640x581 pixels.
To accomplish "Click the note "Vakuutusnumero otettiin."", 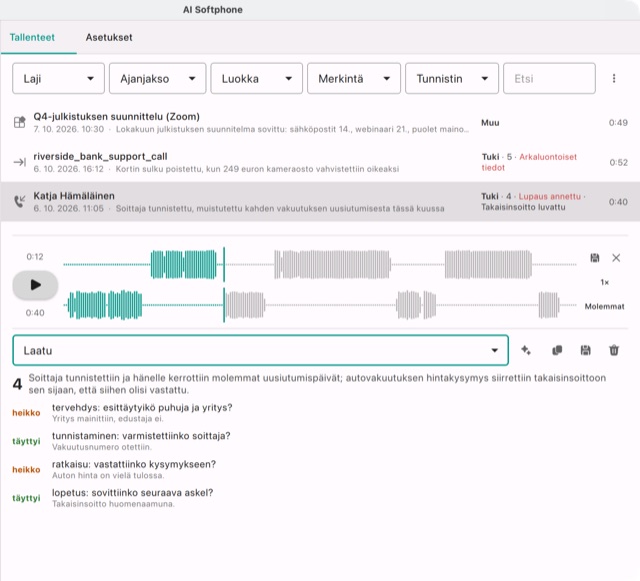I will (x=102, y=447).
